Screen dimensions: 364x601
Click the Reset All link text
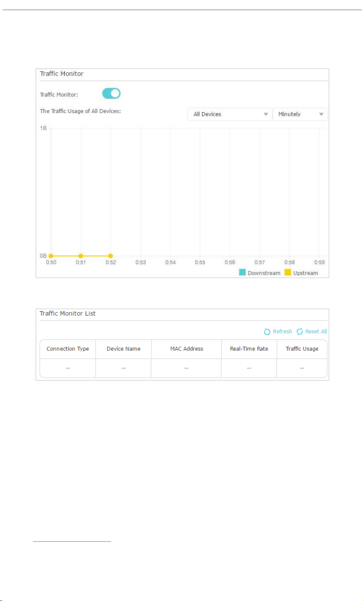[x=316, y=331]
